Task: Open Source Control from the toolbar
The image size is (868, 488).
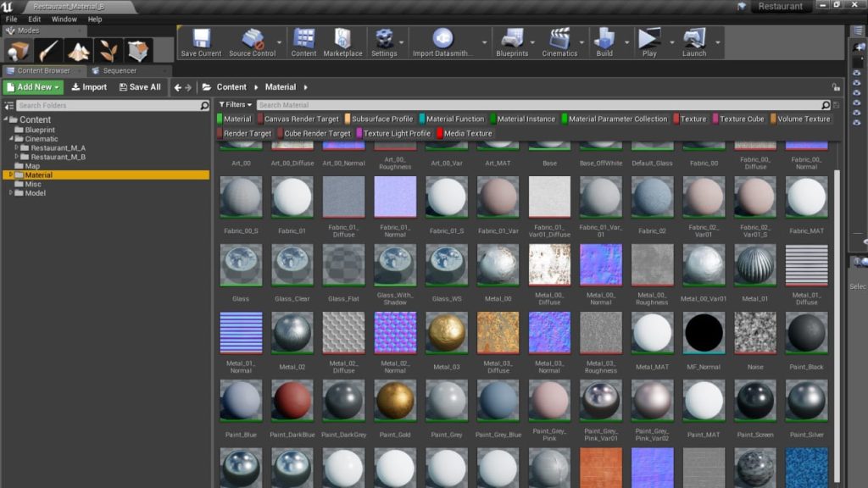Action: click(252, 40)
